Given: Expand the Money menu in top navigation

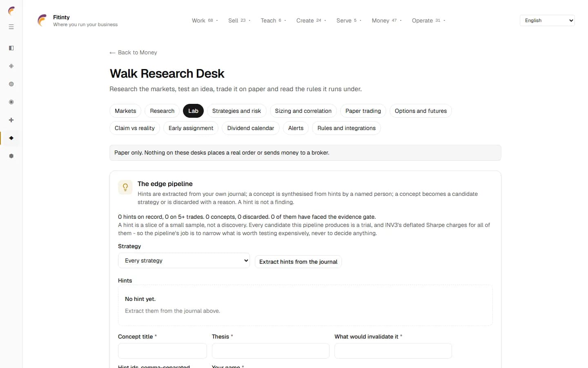Looking at the screenshot, I should 387,20.
